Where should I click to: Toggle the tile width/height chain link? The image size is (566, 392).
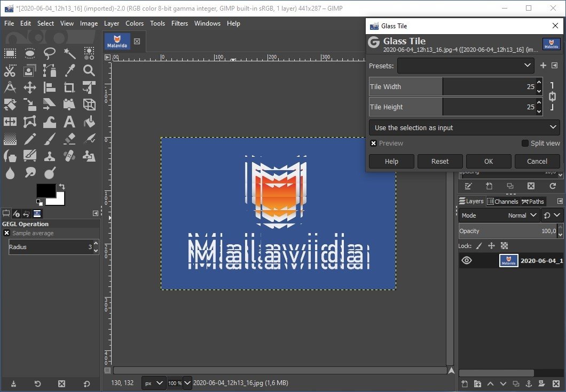[552, 97]
